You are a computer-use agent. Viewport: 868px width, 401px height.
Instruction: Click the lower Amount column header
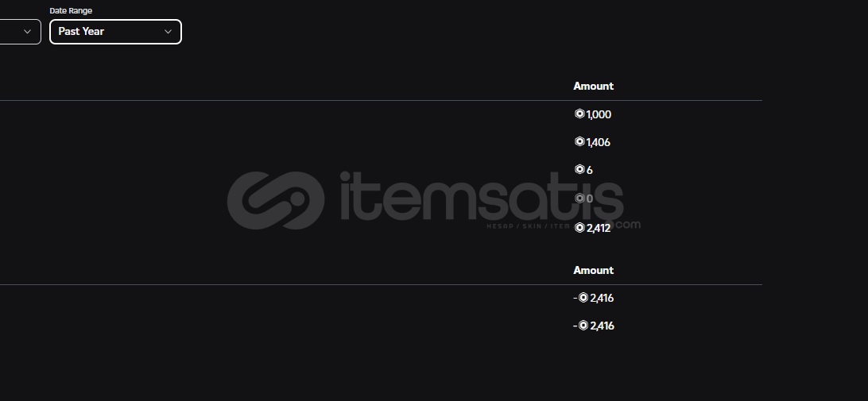pos(594,271)
